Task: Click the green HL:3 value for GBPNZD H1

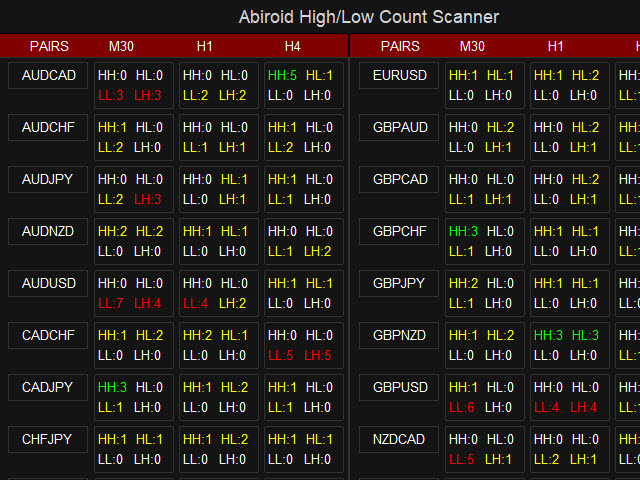Action: pos(585,336)
